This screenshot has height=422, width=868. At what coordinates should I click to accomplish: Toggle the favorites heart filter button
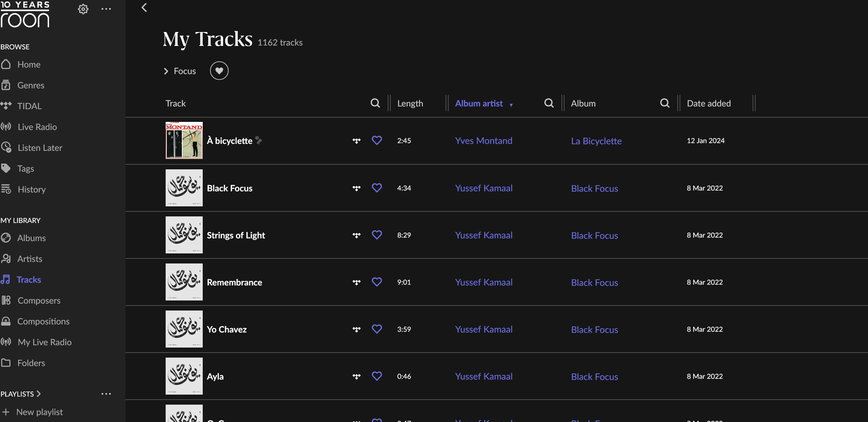click(219, 71)
